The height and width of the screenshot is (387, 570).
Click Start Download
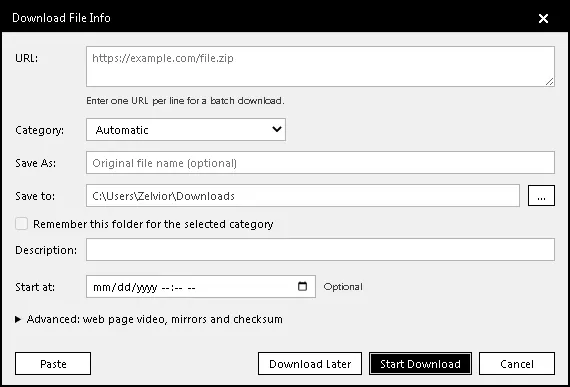coord(420,363)
